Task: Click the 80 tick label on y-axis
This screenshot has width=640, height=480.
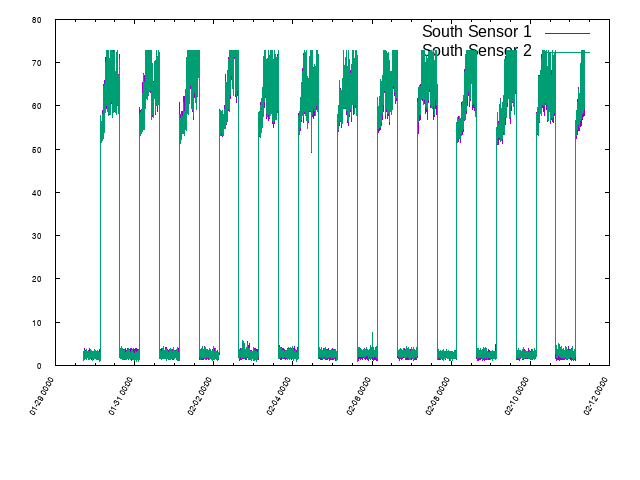Action: 36,20
